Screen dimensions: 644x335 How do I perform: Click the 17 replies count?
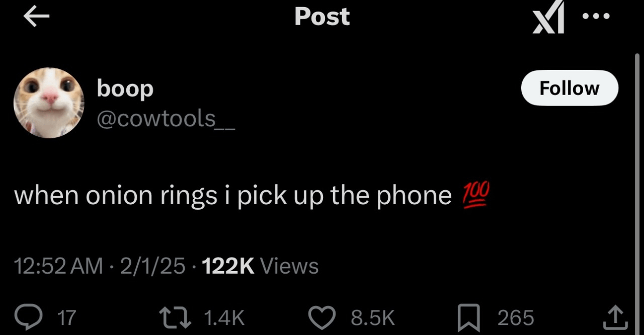(66, 318)
